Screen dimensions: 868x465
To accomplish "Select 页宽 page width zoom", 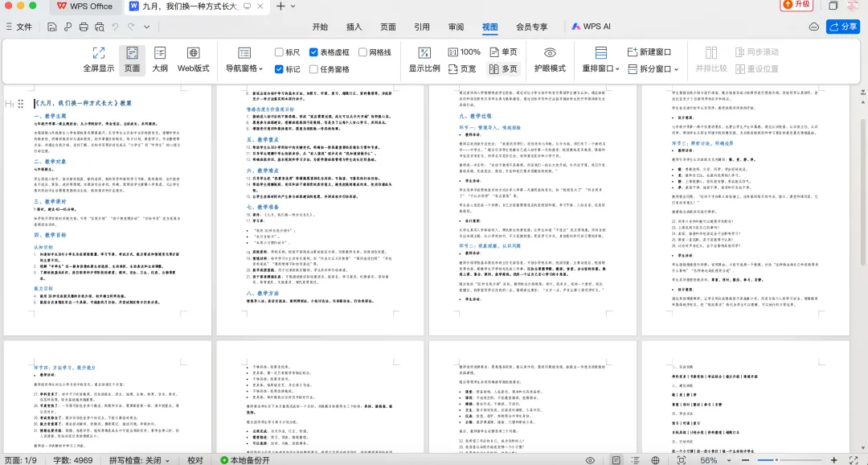I will (462, 68).
